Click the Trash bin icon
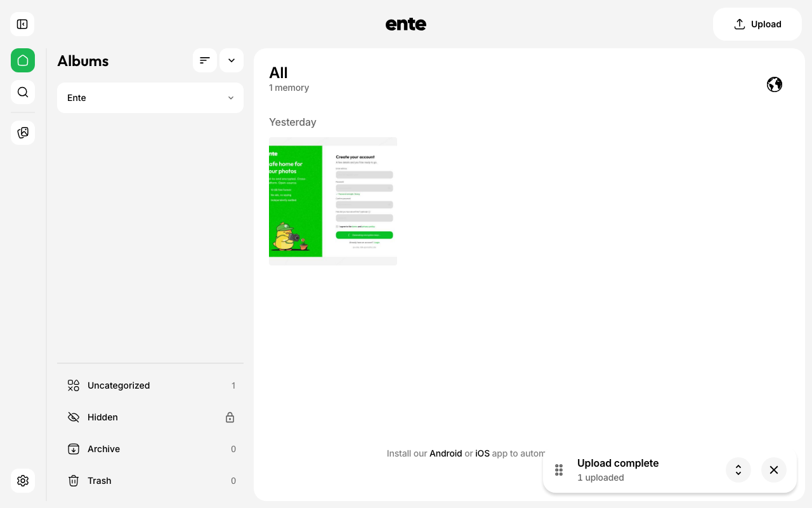Image resolution: width=812 pixels, height=508 pixels. (74, 481)
